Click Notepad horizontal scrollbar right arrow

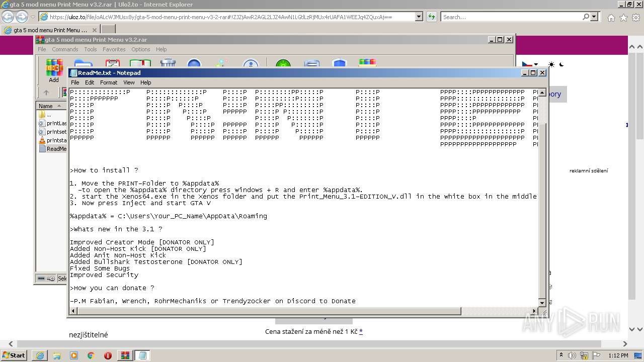point(534,311)
